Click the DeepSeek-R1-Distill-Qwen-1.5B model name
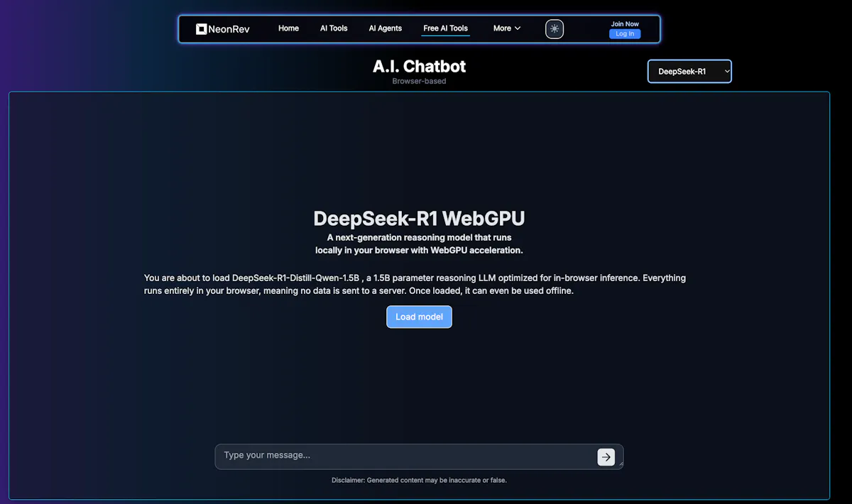 point(297,278)
